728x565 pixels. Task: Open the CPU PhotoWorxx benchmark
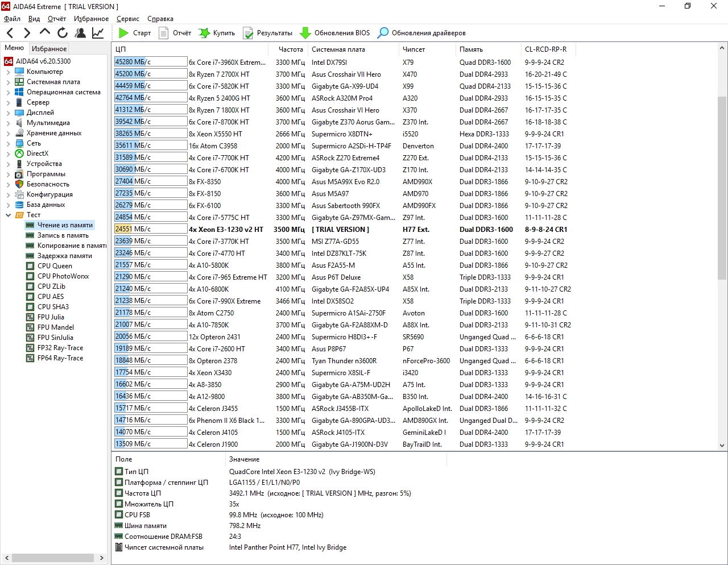click(x=63, y=276)
